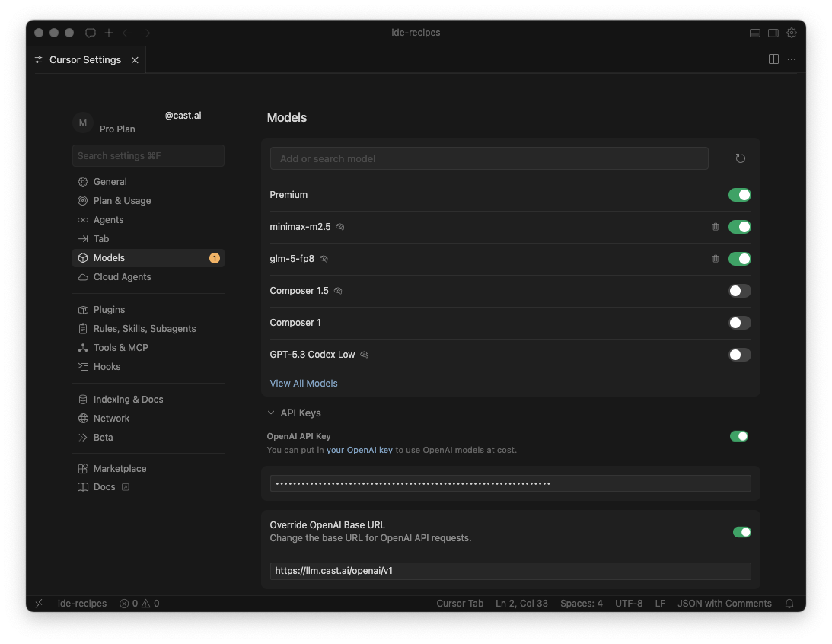This screenshot has width=832, height=644.
Task: Click the split editor icon
Action: click(773, 59)
